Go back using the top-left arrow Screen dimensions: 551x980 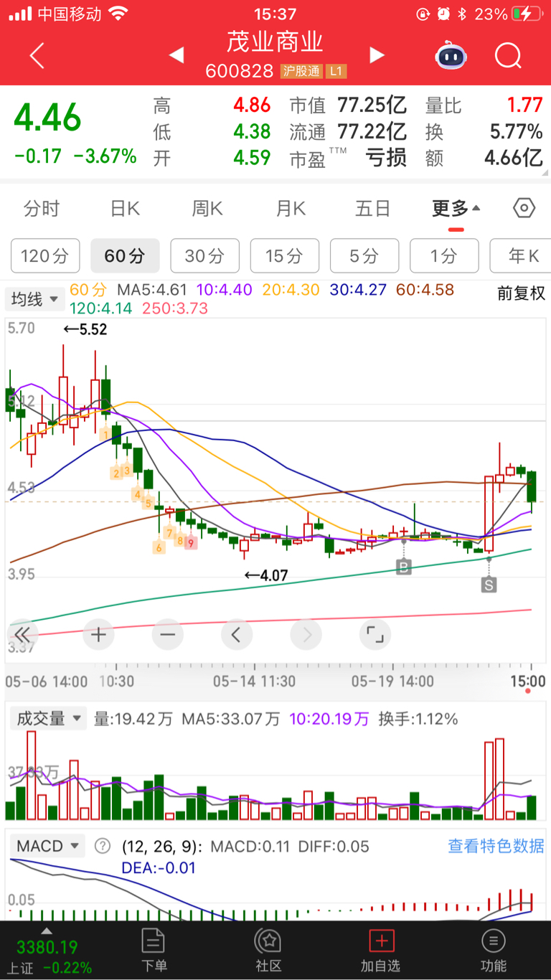[37, 55]
